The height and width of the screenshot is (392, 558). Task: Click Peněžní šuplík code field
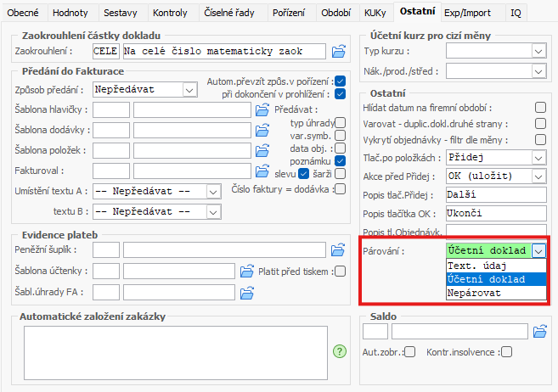[105, 249]
